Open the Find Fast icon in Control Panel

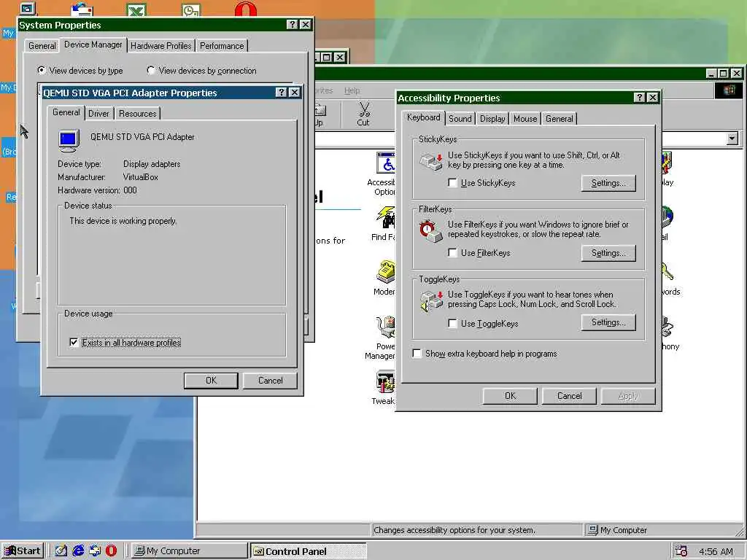click(x=387, y=217)
